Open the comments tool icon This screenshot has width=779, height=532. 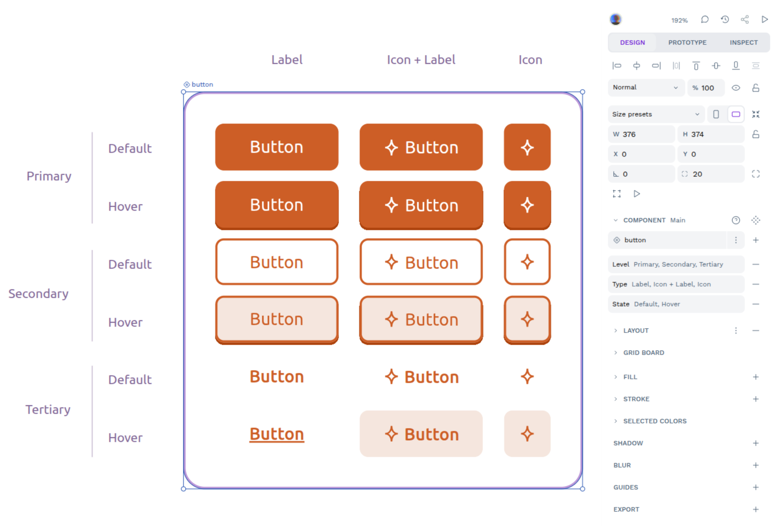[x=705, y=19]
